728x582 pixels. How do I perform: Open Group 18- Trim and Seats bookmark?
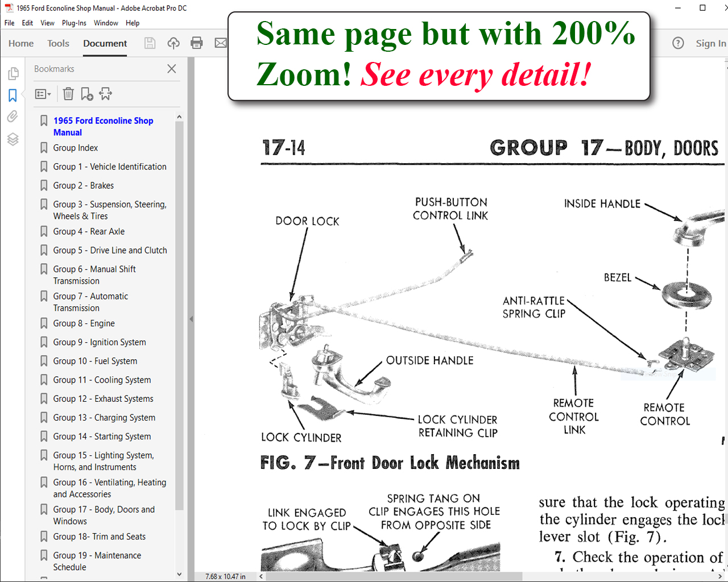click(99, 537)
